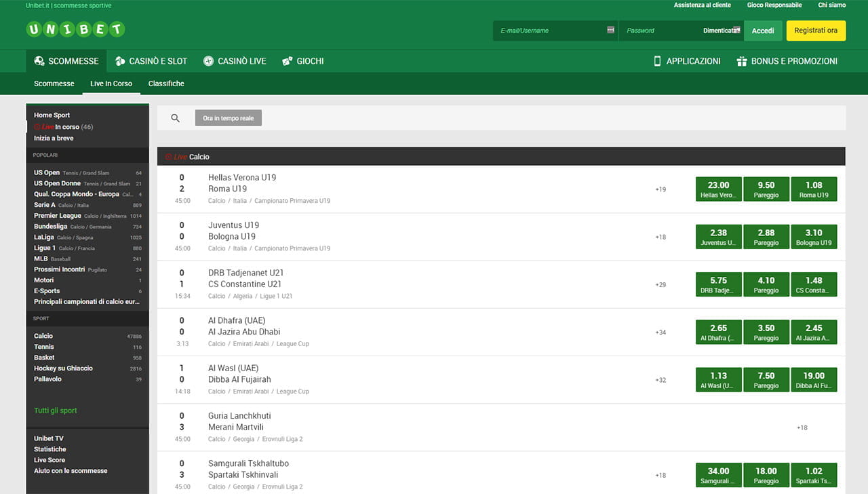Click the Scommesse soccer ball icon
868x494 pixels.
[x=39, y=61]
